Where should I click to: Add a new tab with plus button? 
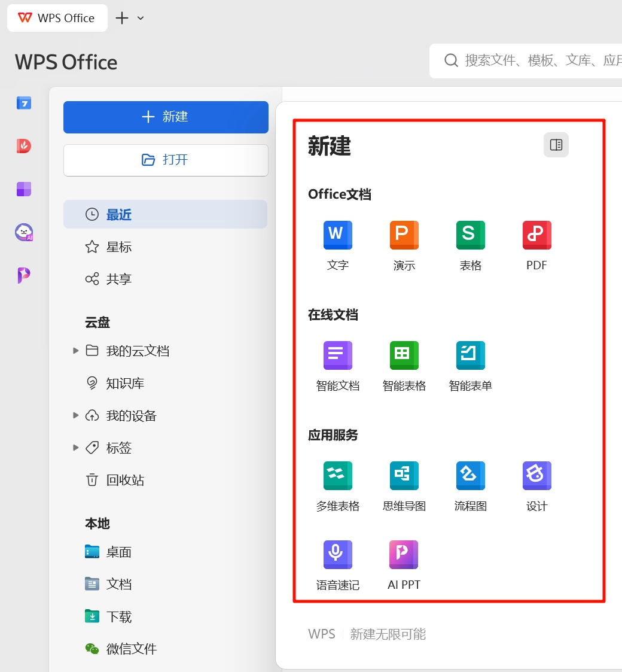[x=122, y=18]
